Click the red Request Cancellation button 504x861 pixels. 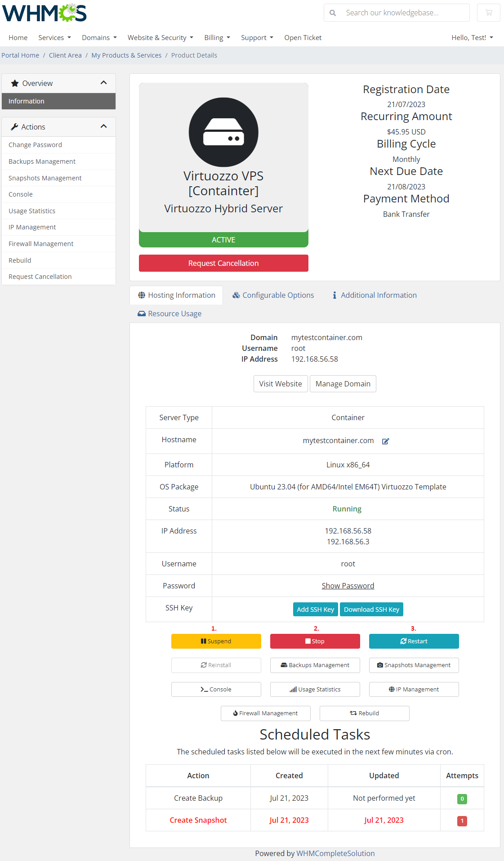[x=223, y=263]
